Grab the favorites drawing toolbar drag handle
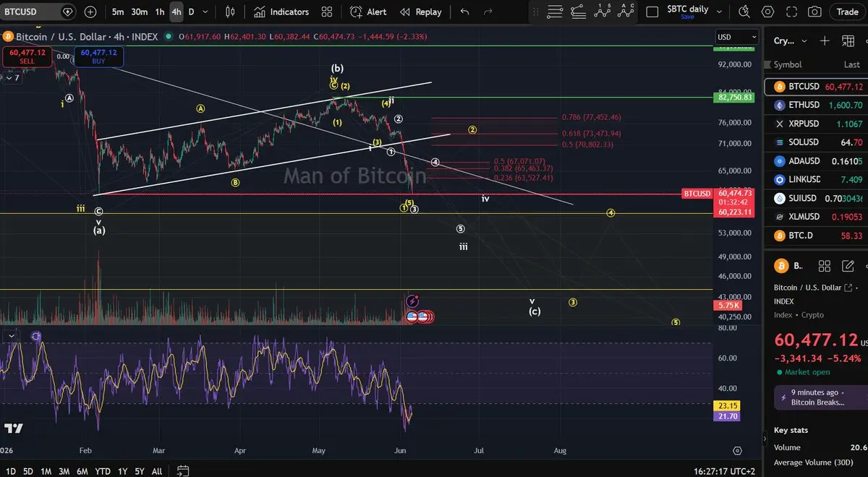Screen dimensions: 868x477 point(536,12)
